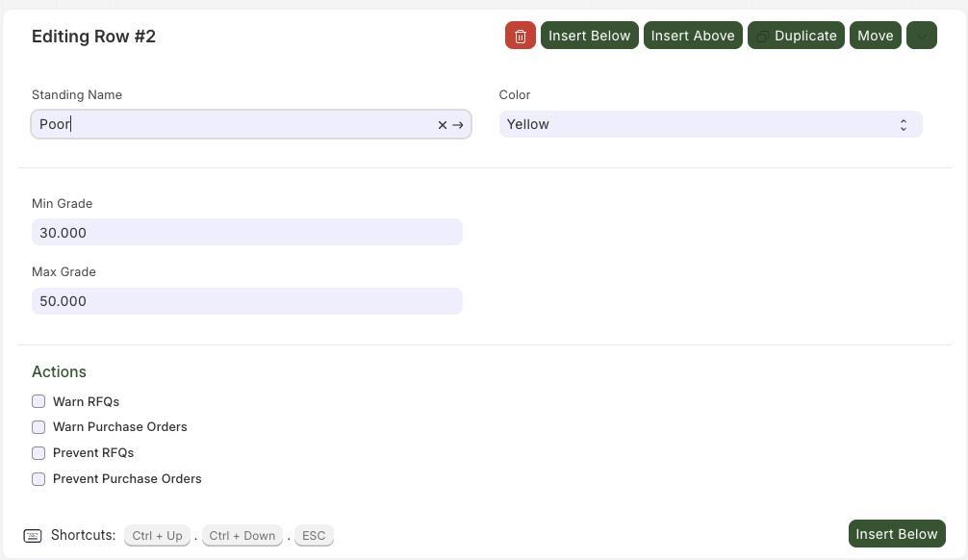Enable Warn RFQs checkbox

(x=38, y=401)
